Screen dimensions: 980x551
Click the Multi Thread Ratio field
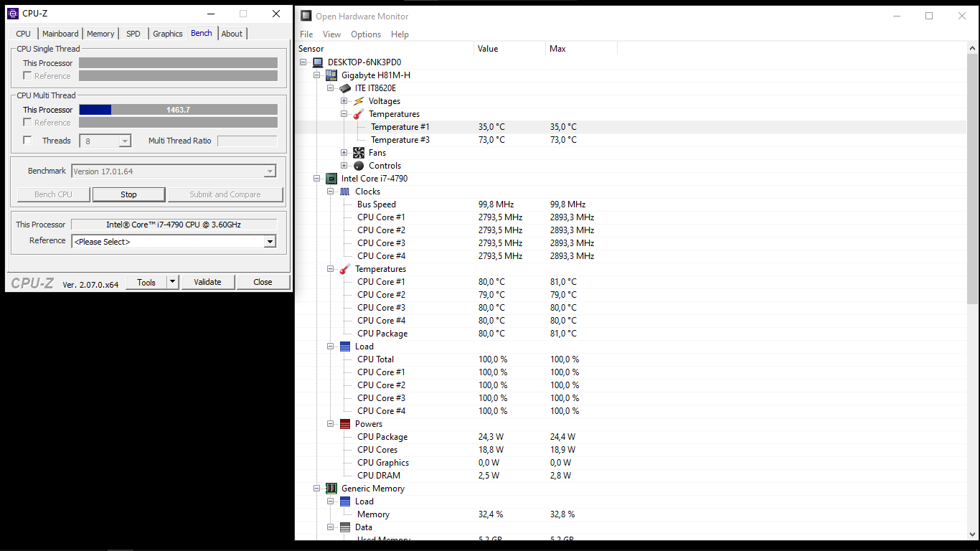pyautogui.click(x=247, y=141)
